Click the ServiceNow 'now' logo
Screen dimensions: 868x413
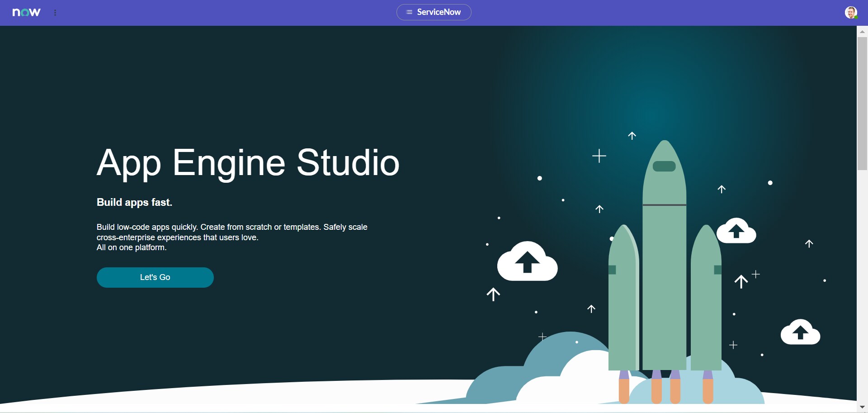pos(26,12)
